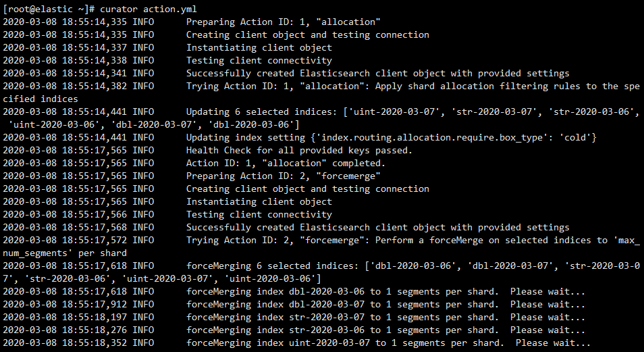Click the "Health Check for all provided keys passed" message

(x=308, y=151)
